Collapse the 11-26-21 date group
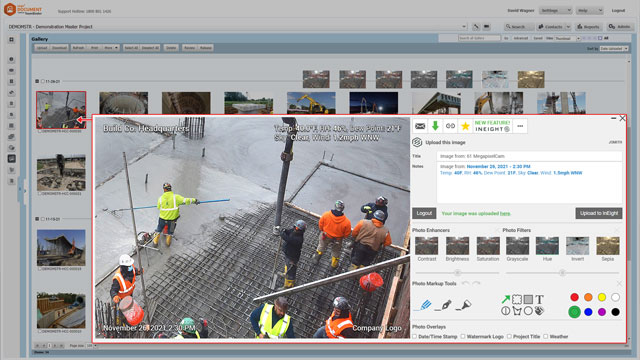Screen dimensions: 640x360 coord(37,81)
